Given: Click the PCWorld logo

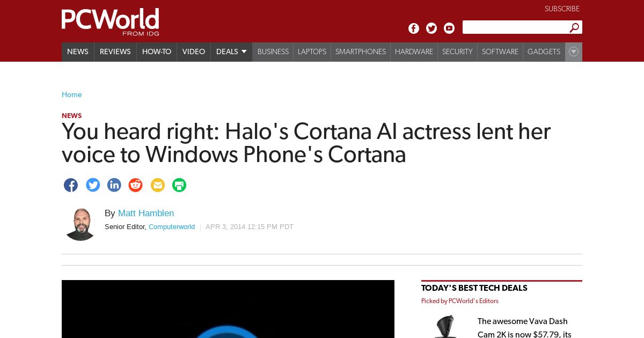Looking at the screenshot, I should click(111, 22).
